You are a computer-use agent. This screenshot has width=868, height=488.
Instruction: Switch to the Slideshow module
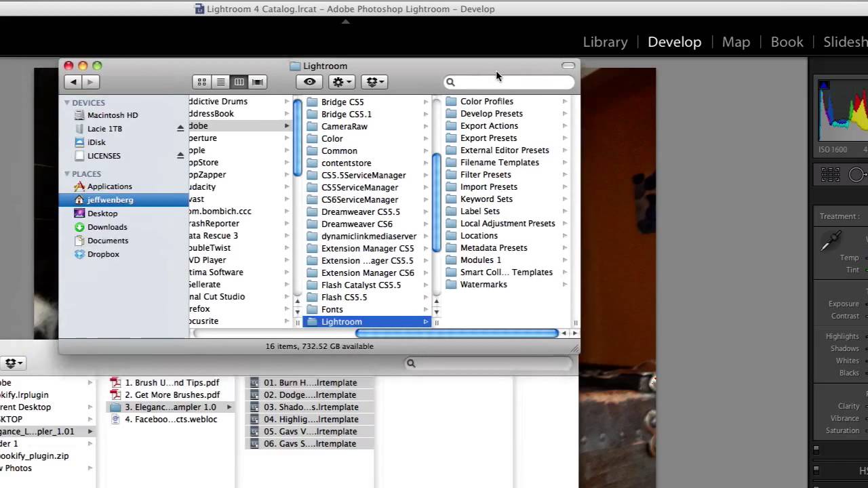tap(846, 42)
